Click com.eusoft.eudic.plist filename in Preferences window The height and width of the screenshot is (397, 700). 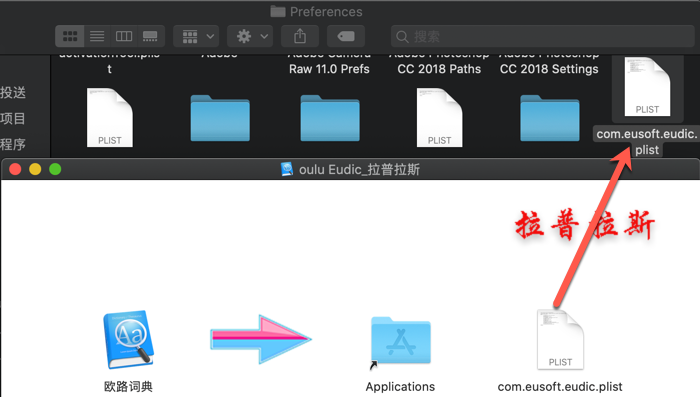pyautogui.click(x=647, y=142)
